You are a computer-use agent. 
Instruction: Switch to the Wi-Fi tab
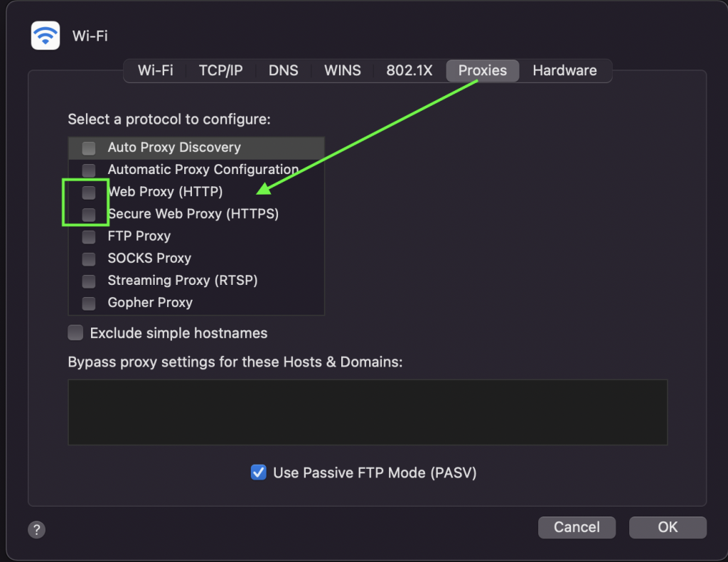(x=156, y=70)
